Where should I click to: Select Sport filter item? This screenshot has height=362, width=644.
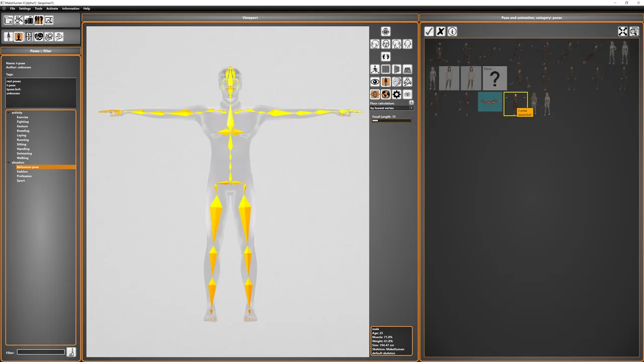coord(21,180)
